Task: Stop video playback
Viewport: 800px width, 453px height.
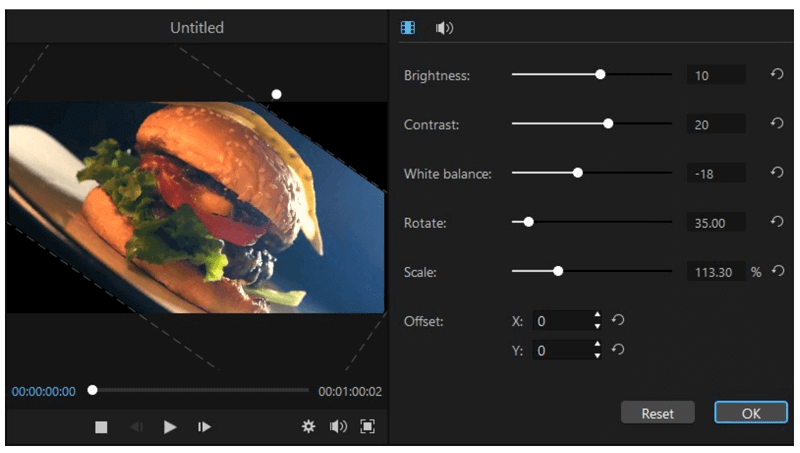Action: coord(101,426)
